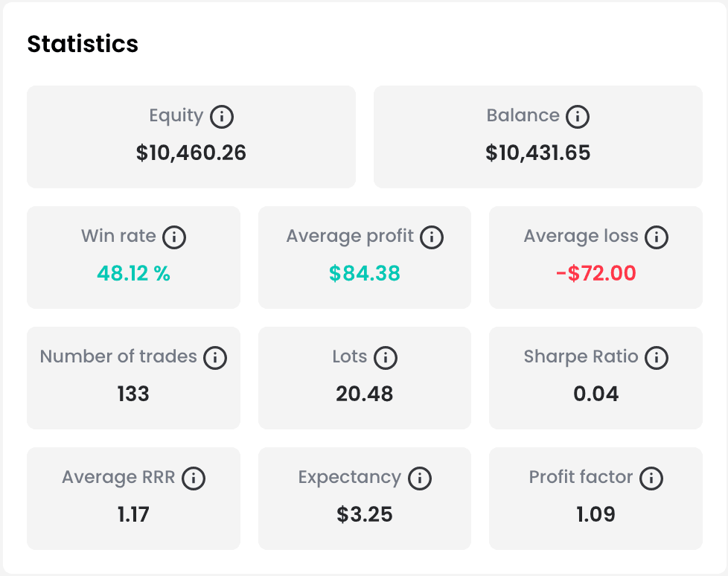Click the Sharpe Ratio info icon
Viewport: 728px width, 576px height.
(x=656, y=357)
